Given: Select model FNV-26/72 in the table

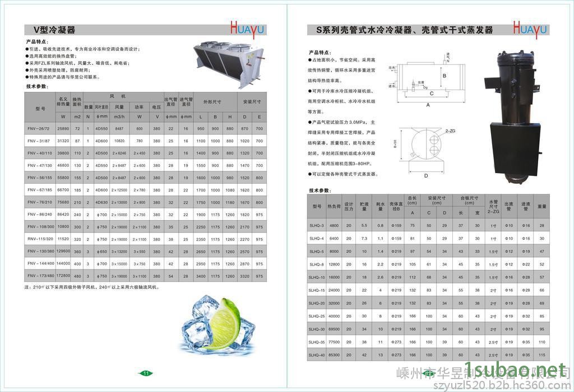Looking at the screenshot, I should click(39, 129).
